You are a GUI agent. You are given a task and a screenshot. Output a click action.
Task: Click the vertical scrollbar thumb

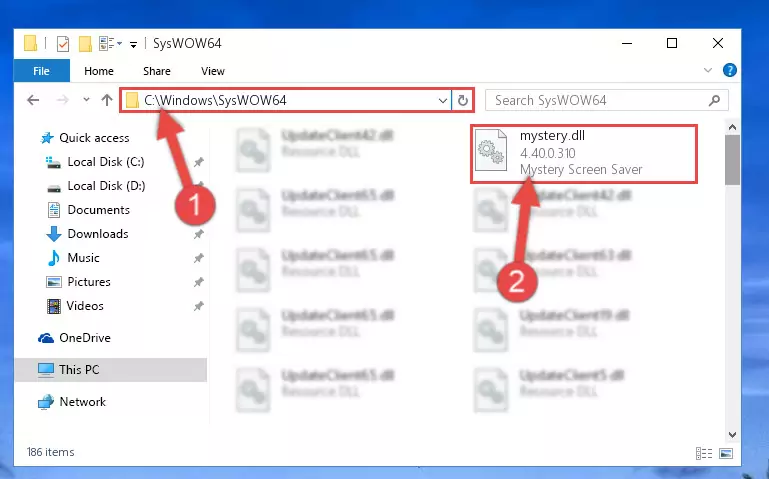point(732,160)
